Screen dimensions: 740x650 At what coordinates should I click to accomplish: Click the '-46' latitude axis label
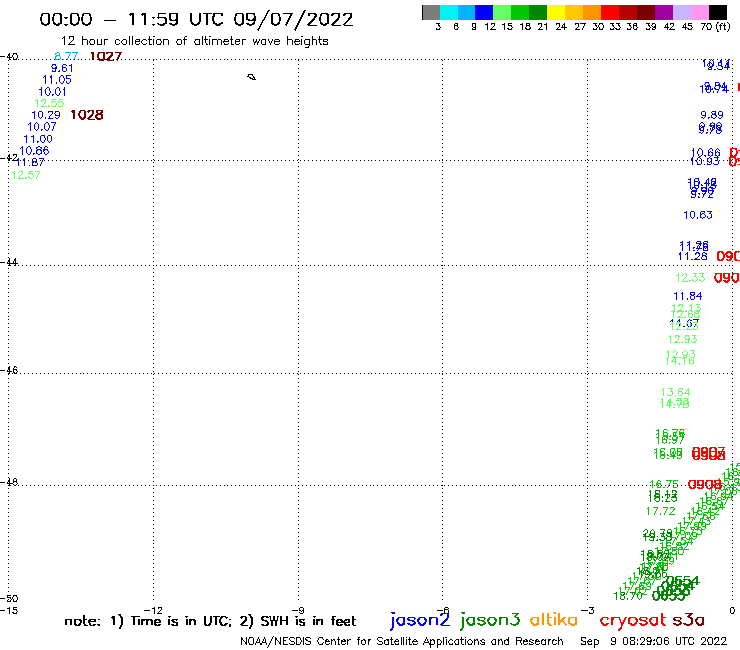[9, 370]
